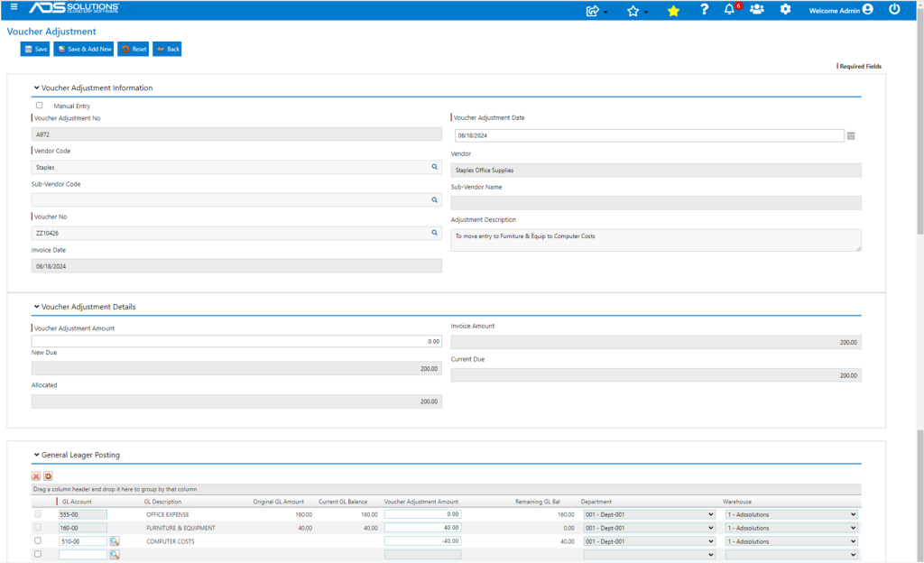The width and height of the screenshot is (924, 563).
Task: Open Department dropdown for OFFICE EXPENSE row
Action: (x=650, y=514)
